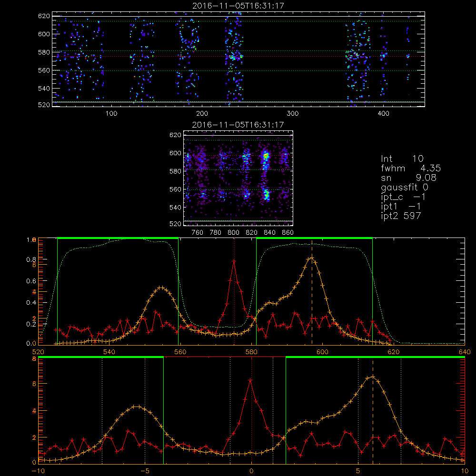
Task: Click x-axis label 300 in top panel
Action: [293, 114]
